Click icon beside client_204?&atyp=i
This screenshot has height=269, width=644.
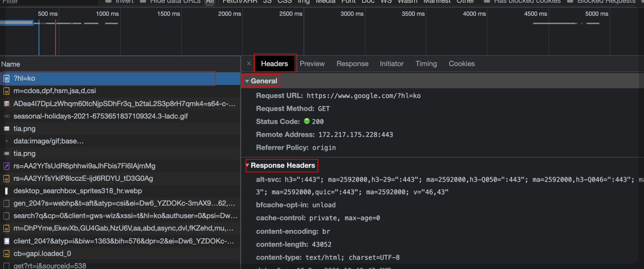(6, 241)
